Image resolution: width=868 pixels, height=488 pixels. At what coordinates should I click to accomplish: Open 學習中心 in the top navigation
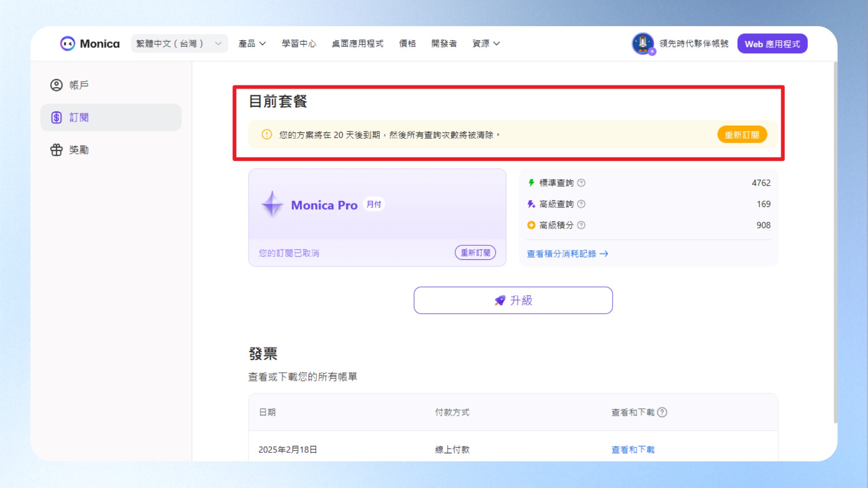299,44
